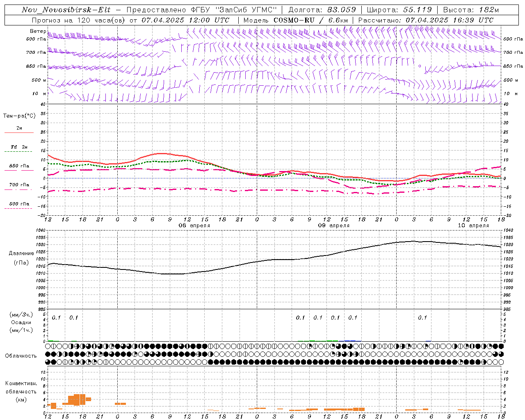This screenshot has height=420, width=525.
Task: Click the 'Высота: 182м' header entry
Action: [x=471, y=10]
